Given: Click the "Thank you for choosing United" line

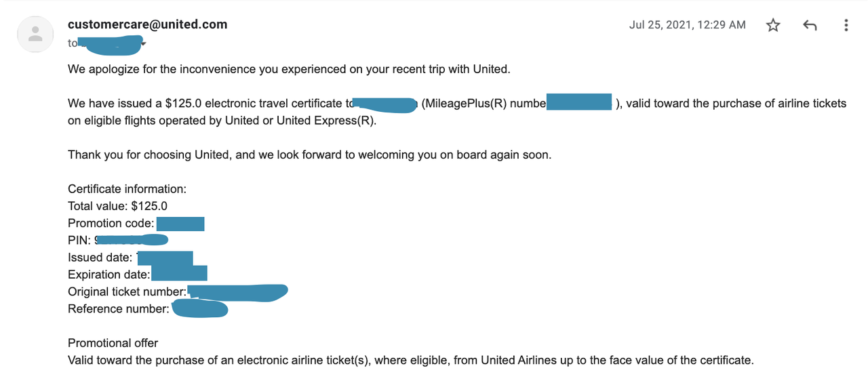Looking at the screenshot, I should 309,155.
